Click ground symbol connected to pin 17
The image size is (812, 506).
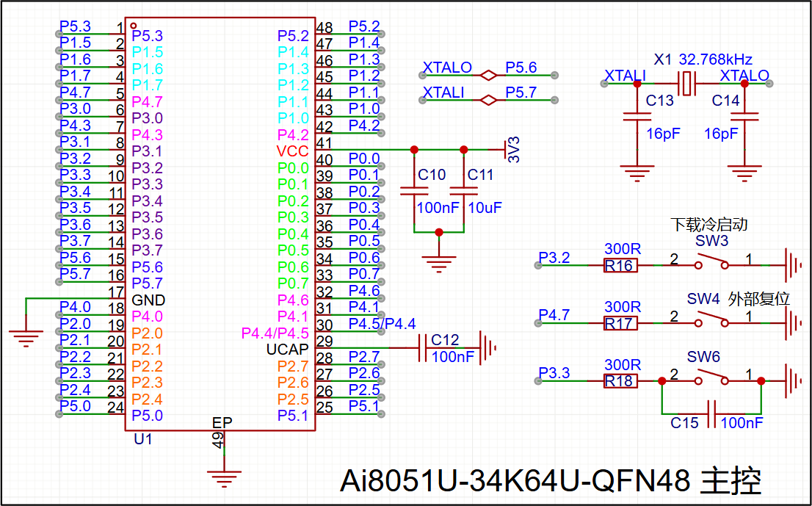click(26, 337)
